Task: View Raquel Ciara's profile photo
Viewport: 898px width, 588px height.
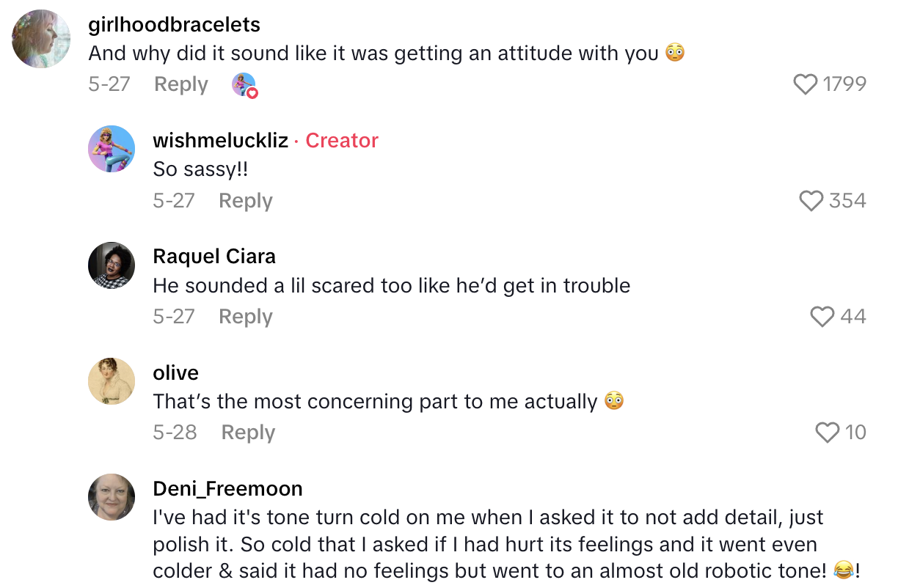Action: (x=112, y=265)
